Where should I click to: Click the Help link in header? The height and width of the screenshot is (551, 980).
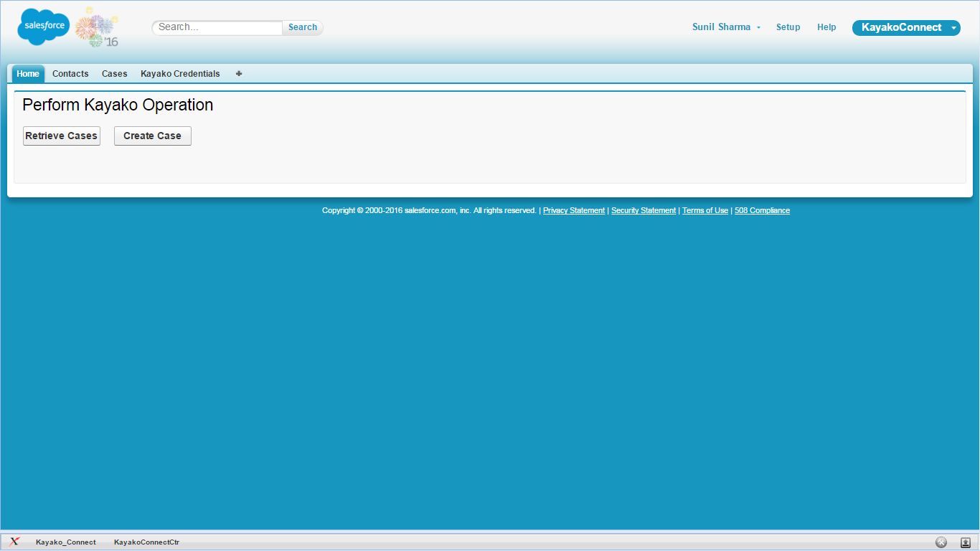click(x=826, y=27)
